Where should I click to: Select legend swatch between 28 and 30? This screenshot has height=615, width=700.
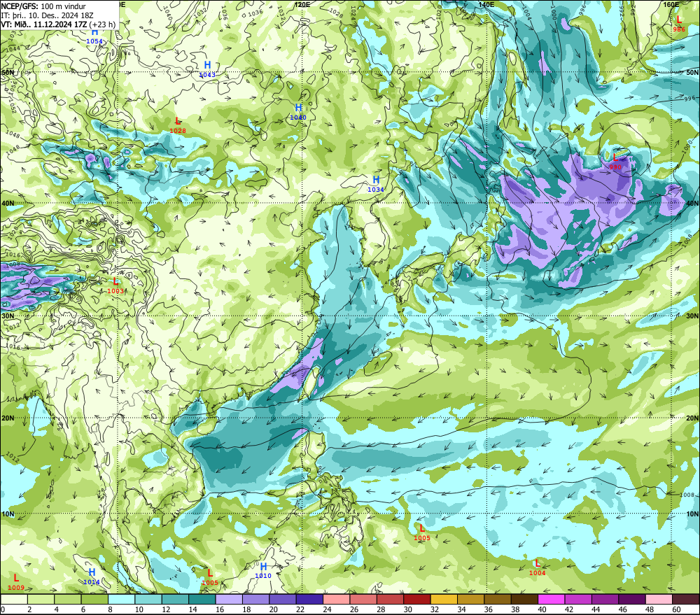(x=390, y=600)
